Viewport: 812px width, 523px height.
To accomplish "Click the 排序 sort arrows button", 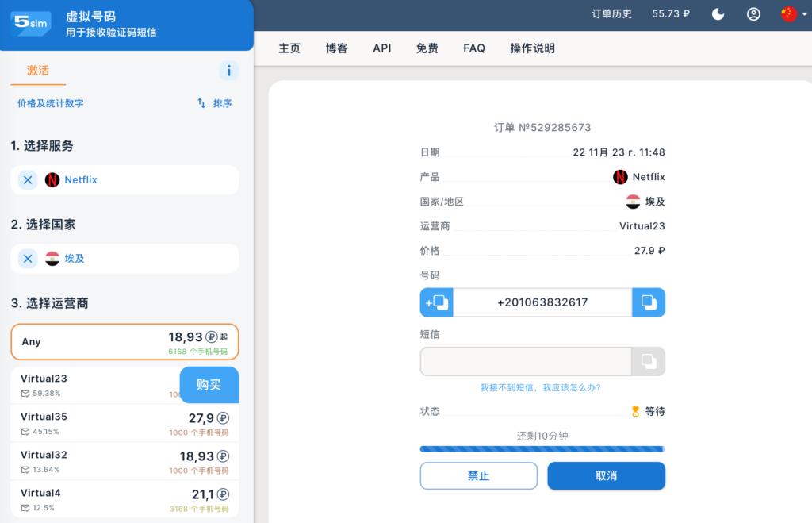I will (x=214, y=103).
